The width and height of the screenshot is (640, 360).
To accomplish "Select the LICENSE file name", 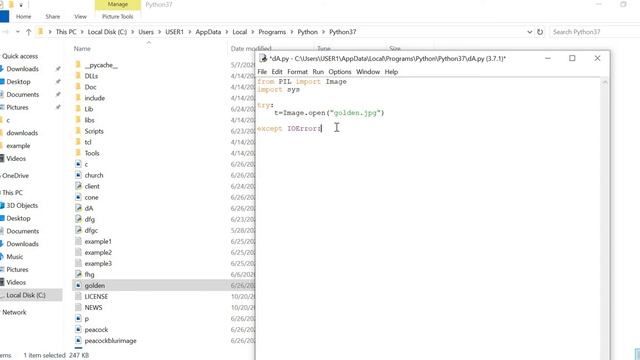I will (x=96, y=296).
